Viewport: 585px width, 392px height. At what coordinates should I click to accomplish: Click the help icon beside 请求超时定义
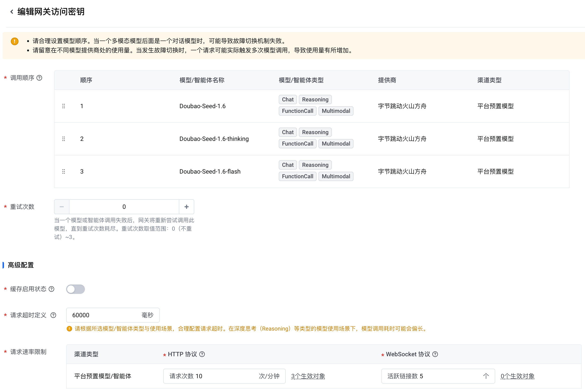point(53,315)
